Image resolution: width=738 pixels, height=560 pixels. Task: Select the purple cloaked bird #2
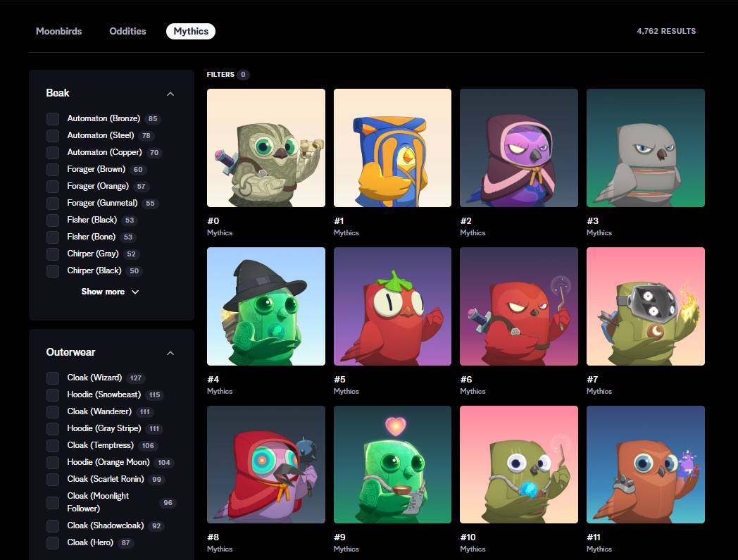click(518, 148)
